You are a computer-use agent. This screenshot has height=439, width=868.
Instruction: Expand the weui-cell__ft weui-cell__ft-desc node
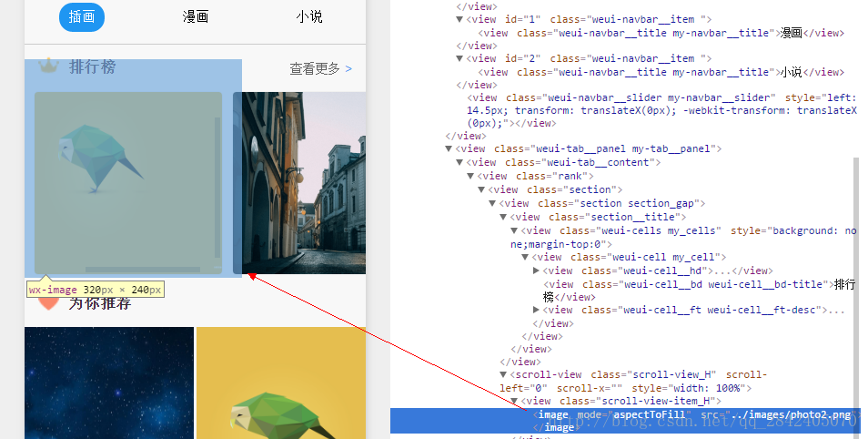pyautogui.click(x=537, y=310)
